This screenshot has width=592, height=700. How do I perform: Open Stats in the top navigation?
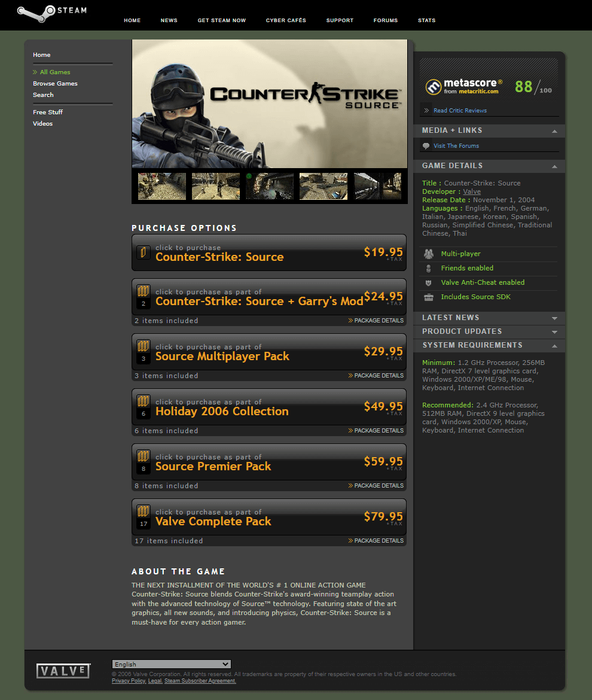click(x=426, y=20)
